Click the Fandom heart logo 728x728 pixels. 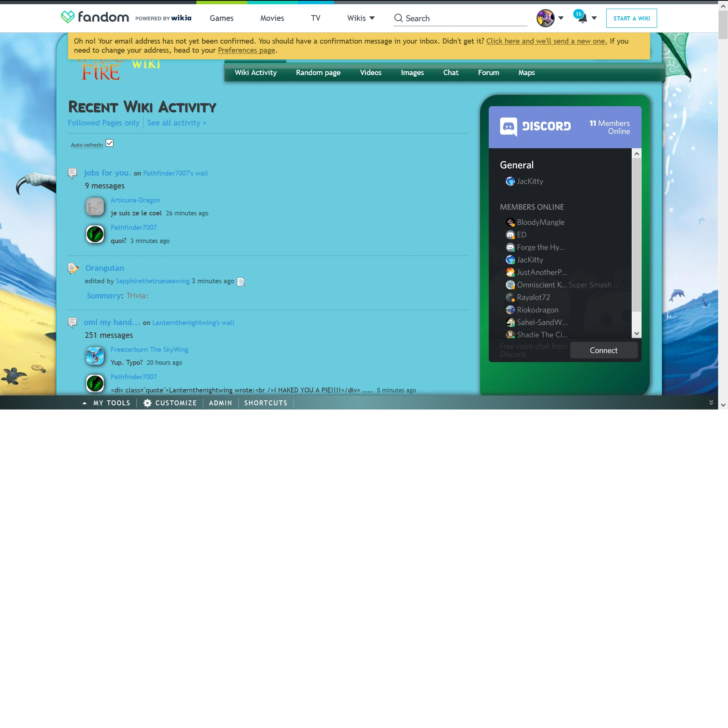click(67, 17)
